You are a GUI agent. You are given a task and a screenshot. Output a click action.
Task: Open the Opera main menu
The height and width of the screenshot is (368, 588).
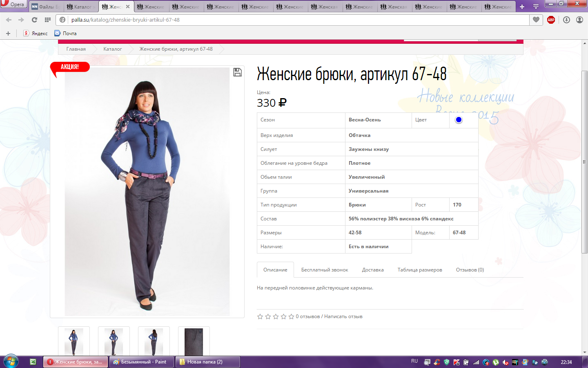click(13, 4)
